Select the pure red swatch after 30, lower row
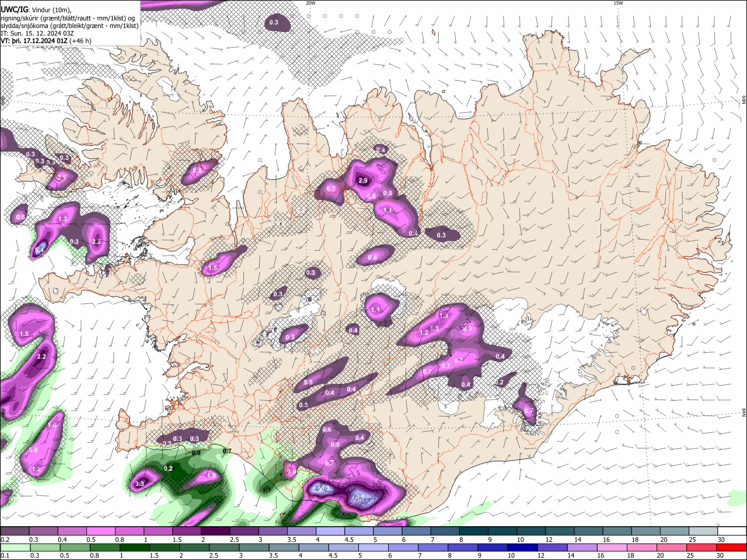The image size is (747, 560). click(731, 547)
